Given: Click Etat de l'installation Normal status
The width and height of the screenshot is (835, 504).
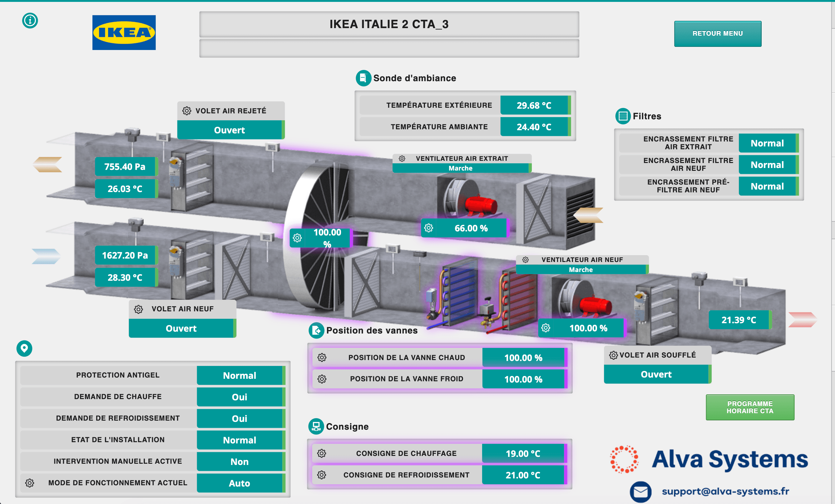Looking at the screenshot, I should coord(241,440).
